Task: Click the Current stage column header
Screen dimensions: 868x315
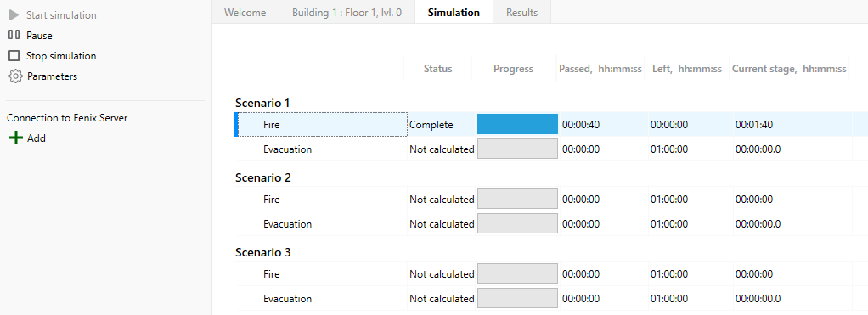Action: [x=789, y=69]
